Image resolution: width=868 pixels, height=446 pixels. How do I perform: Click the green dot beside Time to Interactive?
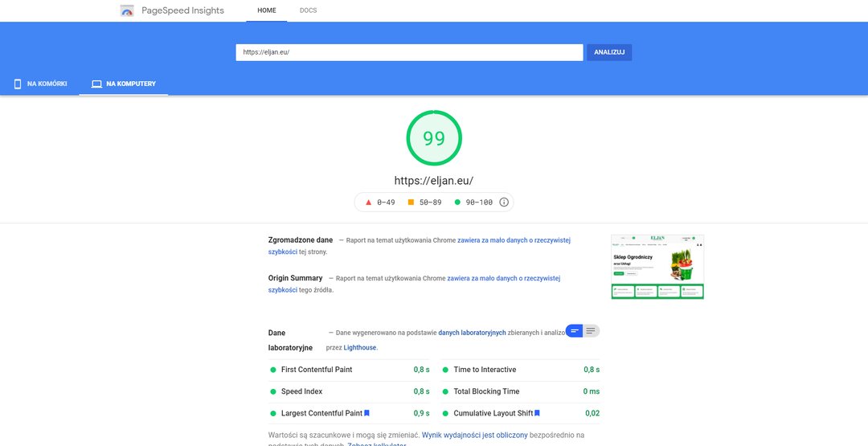tap(445, 370)
